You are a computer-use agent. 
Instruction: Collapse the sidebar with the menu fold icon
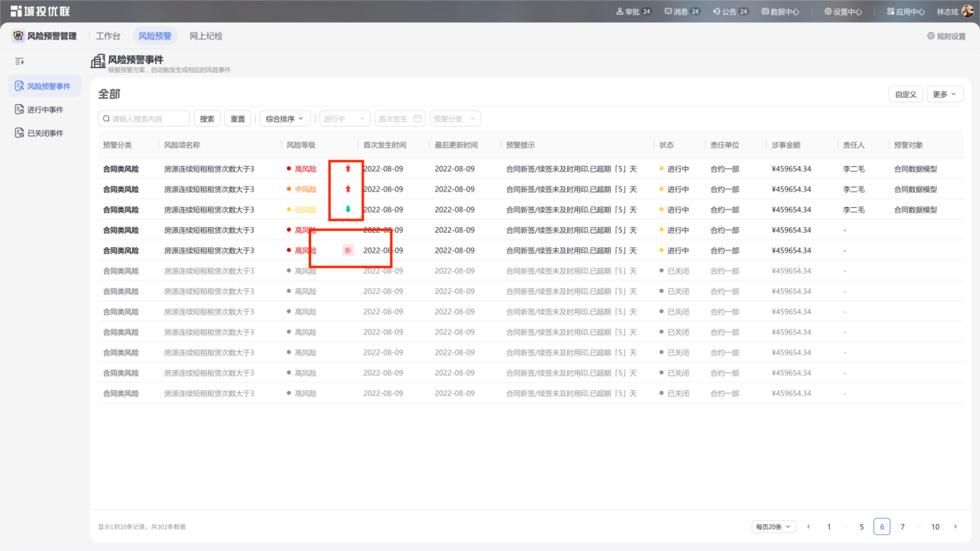(x=19, y=61)
